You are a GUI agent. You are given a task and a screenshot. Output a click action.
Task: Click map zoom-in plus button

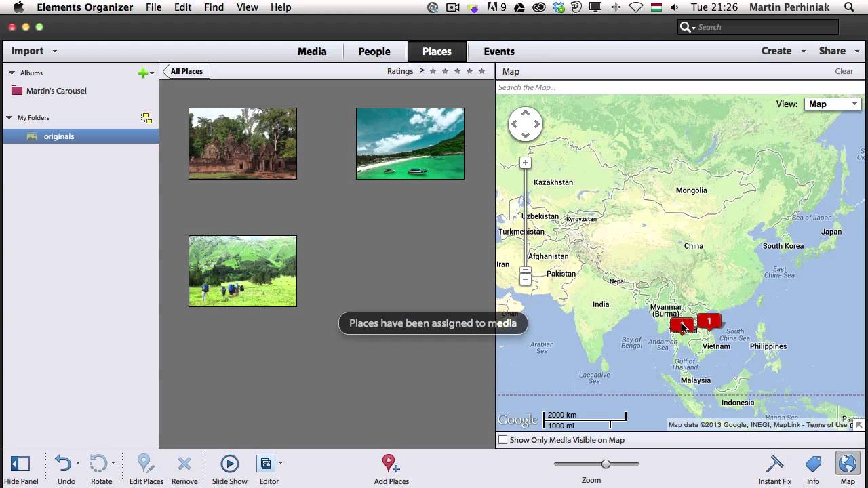click(x=525, y=163)
